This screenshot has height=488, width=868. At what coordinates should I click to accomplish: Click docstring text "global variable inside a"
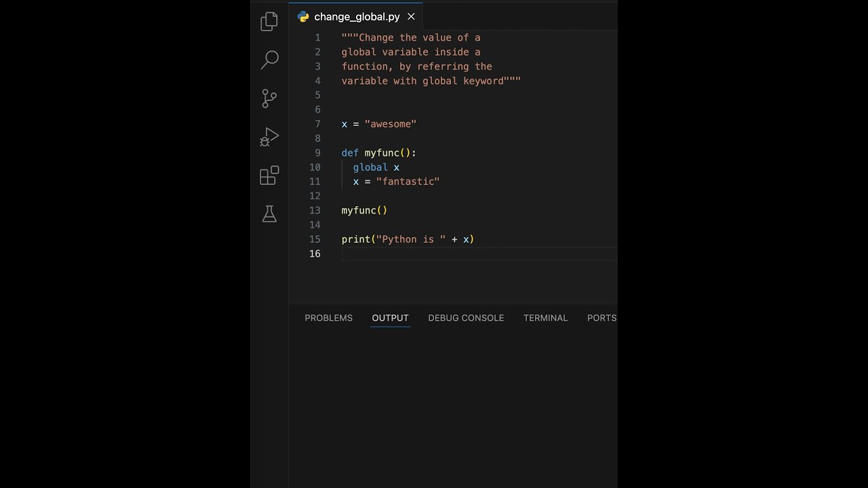tap(411, 52)
